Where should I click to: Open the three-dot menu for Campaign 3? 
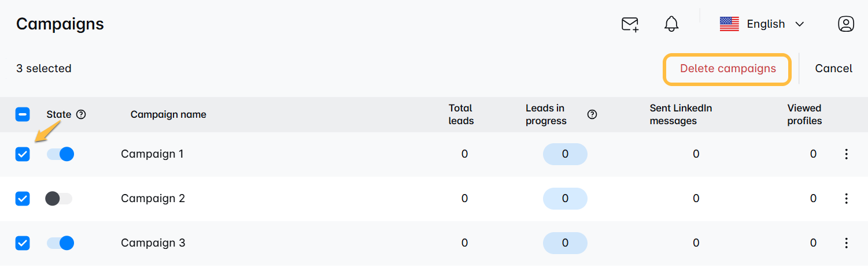click(846, 243)
